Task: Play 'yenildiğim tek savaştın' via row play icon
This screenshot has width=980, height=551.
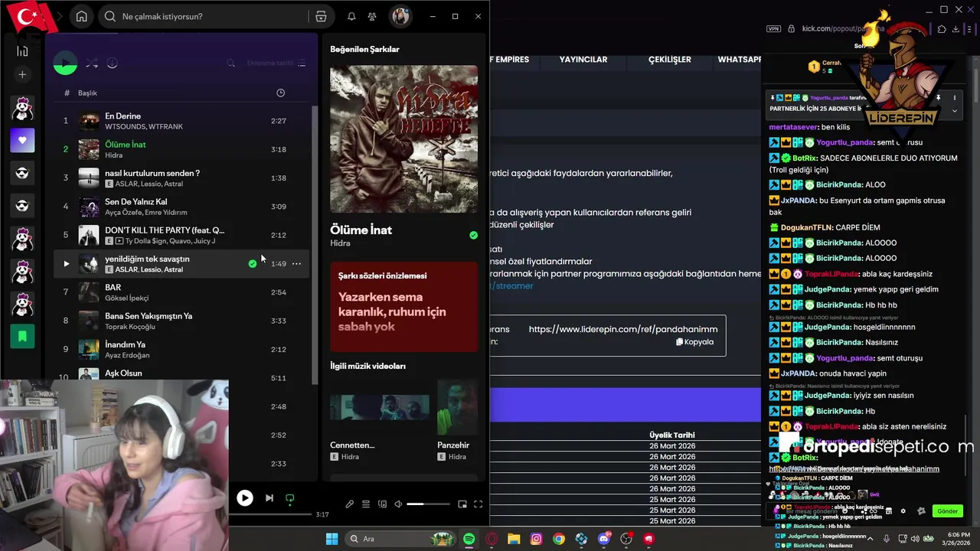Action: click(66, 263)
